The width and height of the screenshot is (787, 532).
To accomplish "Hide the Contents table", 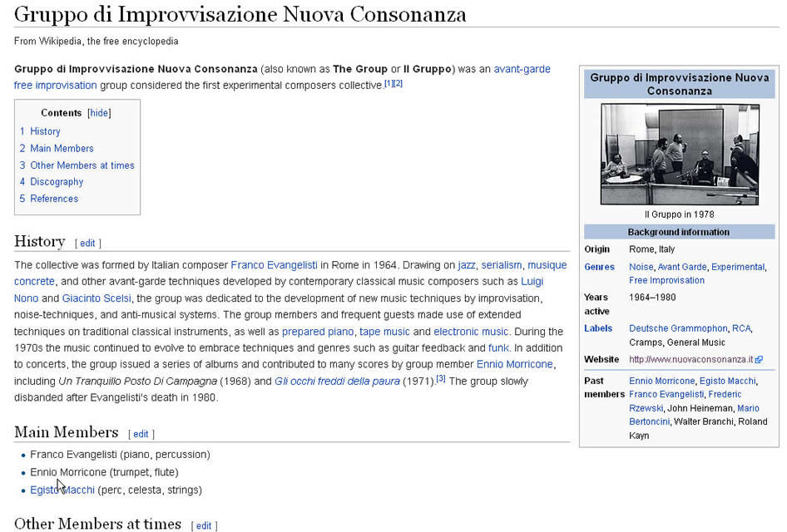I will [x=99, y=113].
